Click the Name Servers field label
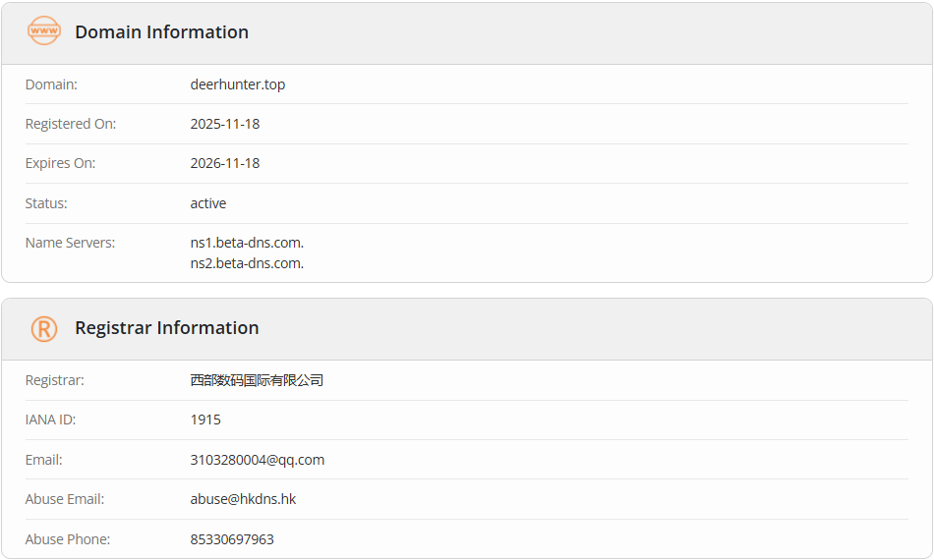Image resolution: width=934 pixels, height=560 pixels. click(x=70, y=243)
